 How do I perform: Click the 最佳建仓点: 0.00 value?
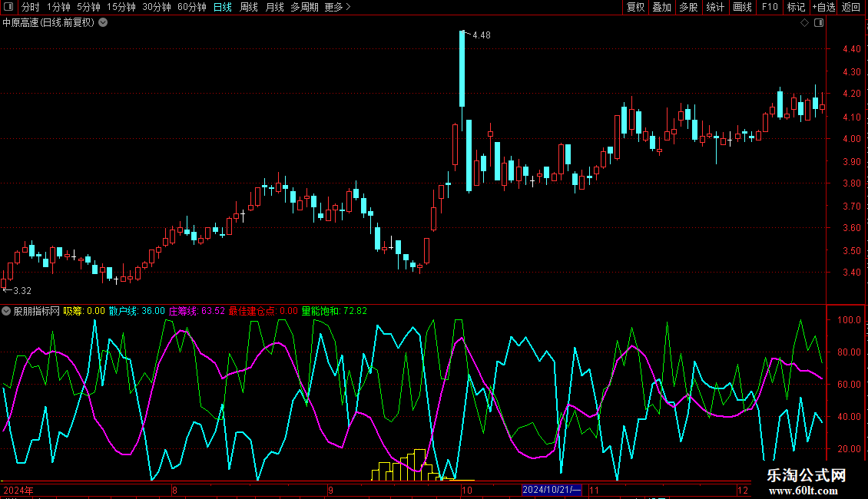pos(263,311)
